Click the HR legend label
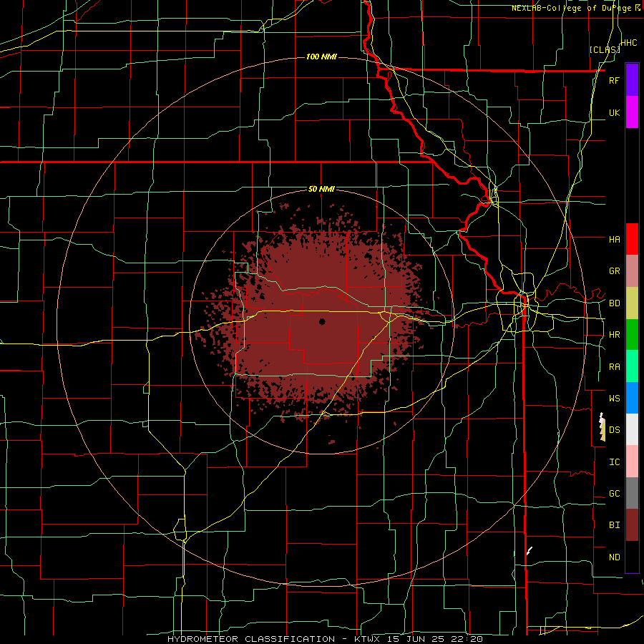This screenshot has height=644, width=644. click(x=614, y=335)
